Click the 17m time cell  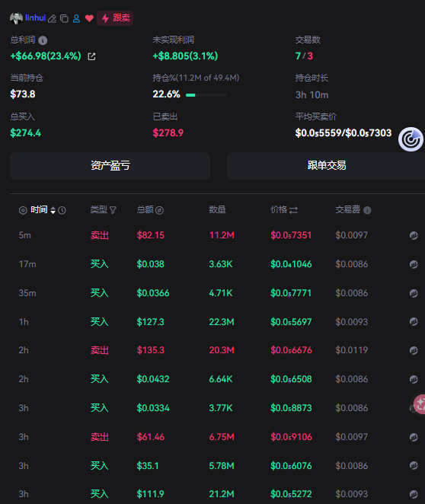click(27, 264)
